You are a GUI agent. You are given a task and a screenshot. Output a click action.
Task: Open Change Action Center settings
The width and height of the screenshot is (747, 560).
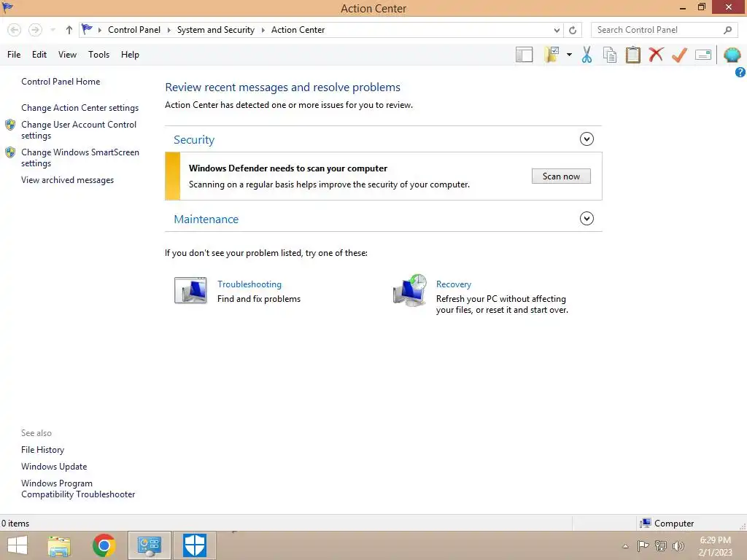(80, 108)
